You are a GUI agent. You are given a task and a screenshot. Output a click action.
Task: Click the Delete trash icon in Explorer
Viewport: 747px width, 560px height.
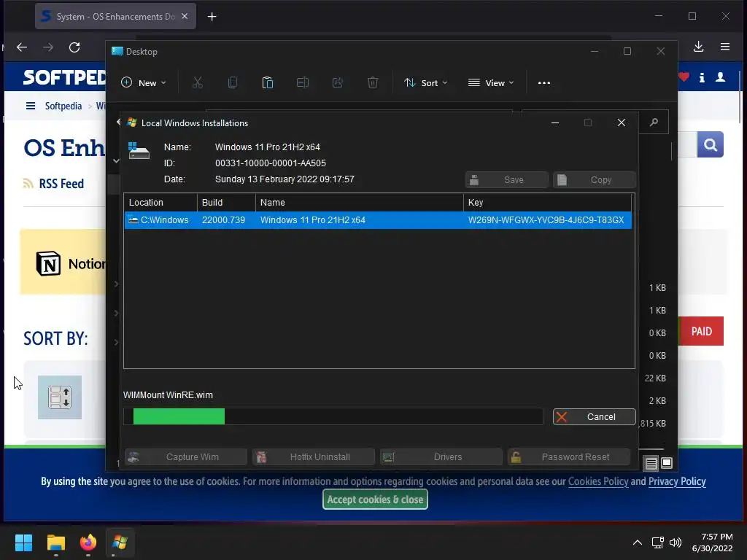tap(373, 83)
